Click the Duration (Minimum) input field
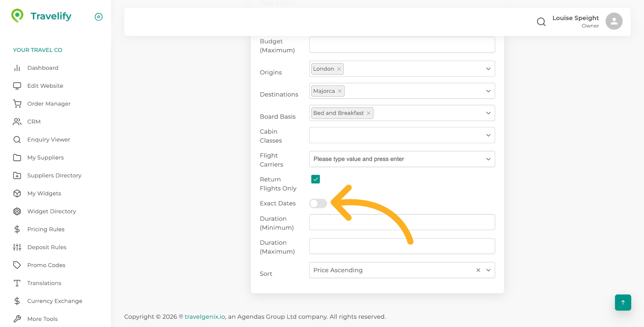Image resolution: width=644 pixels, height=327 pixels. [402, 222]
